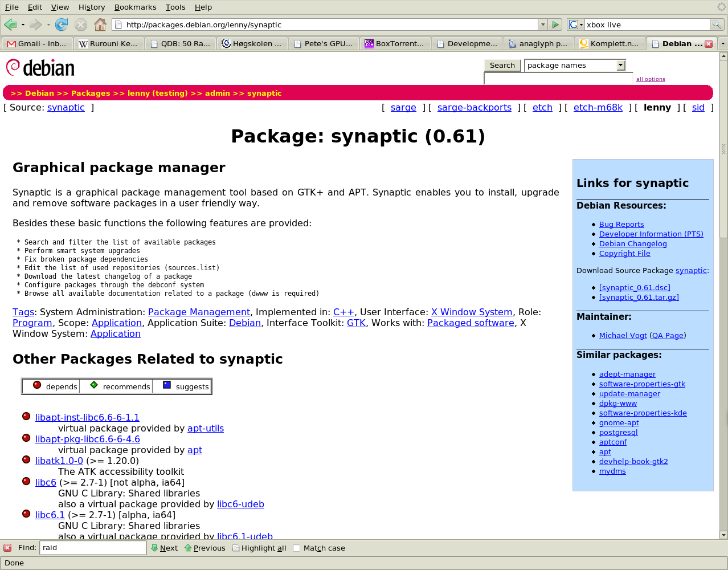The height and width of the screenshot is (570, 728).
Task: Click the green recommends legend icon
Action: click(x=94, y=385)
